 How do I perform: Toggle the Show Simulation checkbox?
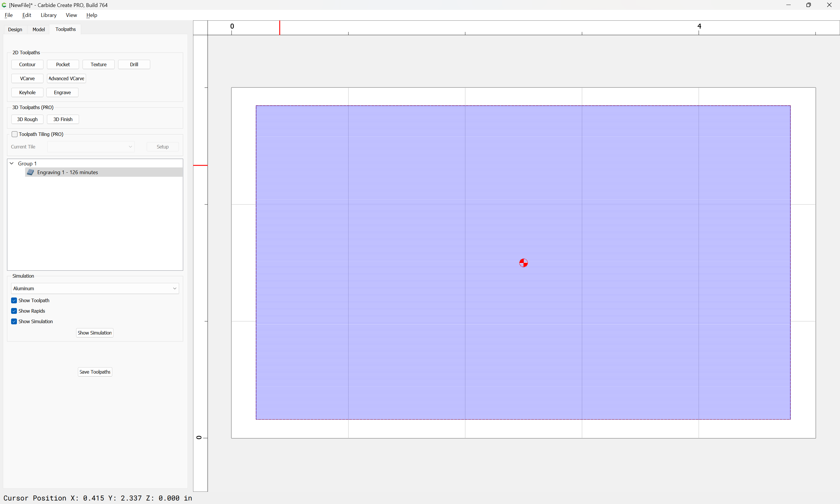pyautogui.click(x=14, y=321)
